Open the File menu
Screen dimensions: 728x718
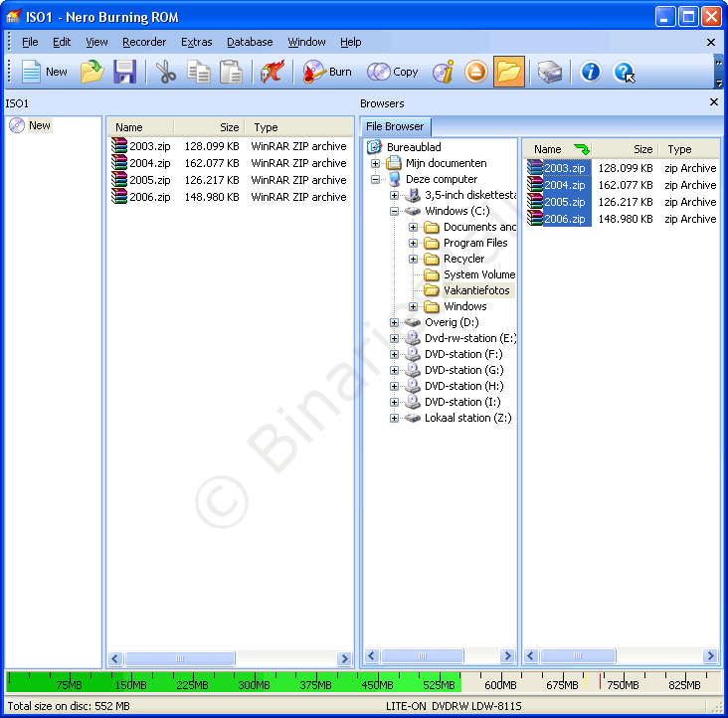pos(30,42)
